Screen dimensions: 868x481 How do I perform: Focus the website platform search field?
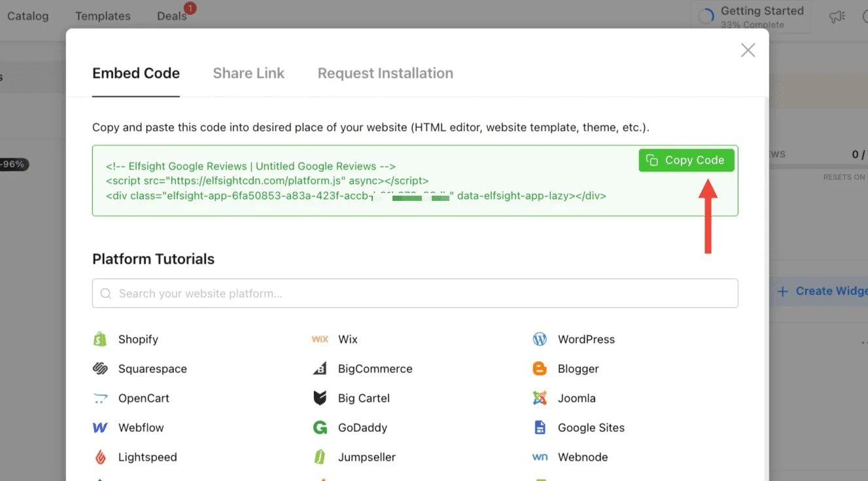[415, 294]
